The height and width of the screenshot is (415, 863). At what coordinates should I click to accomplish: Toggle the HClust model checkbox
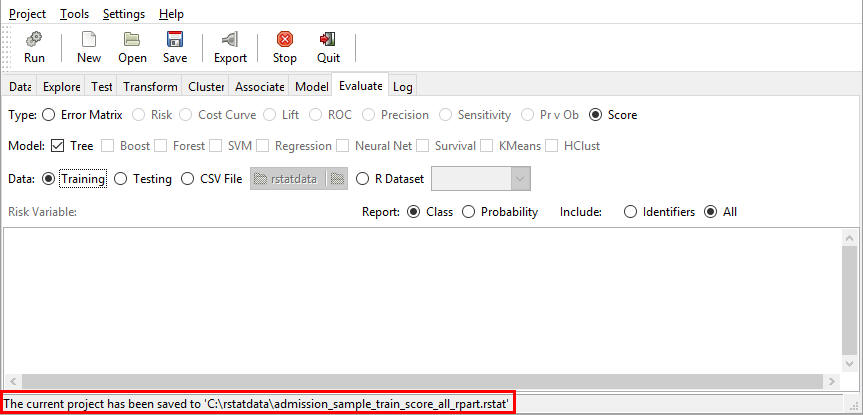coord(552,146)
